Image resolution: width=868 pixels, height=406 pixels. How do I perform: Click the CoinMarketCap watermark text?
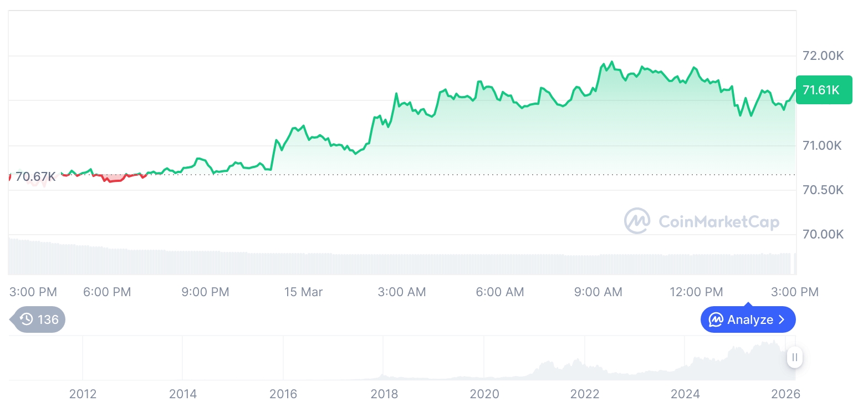coord(719,222)
